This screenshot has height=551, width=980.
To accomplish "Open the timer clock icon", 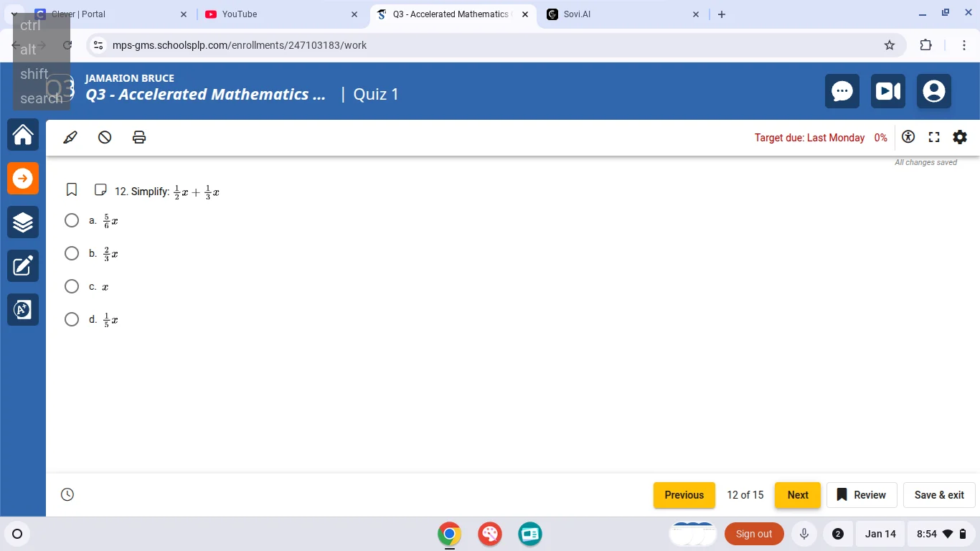I will [x=67, y=494].
